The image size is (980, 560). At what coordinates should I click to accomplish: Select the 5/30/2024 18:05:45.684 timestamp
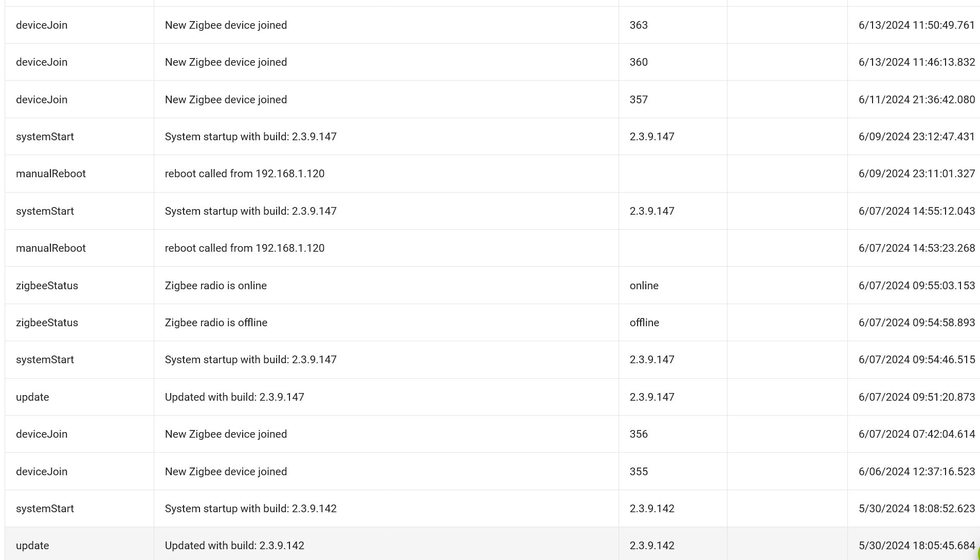(x=916, y=546)
